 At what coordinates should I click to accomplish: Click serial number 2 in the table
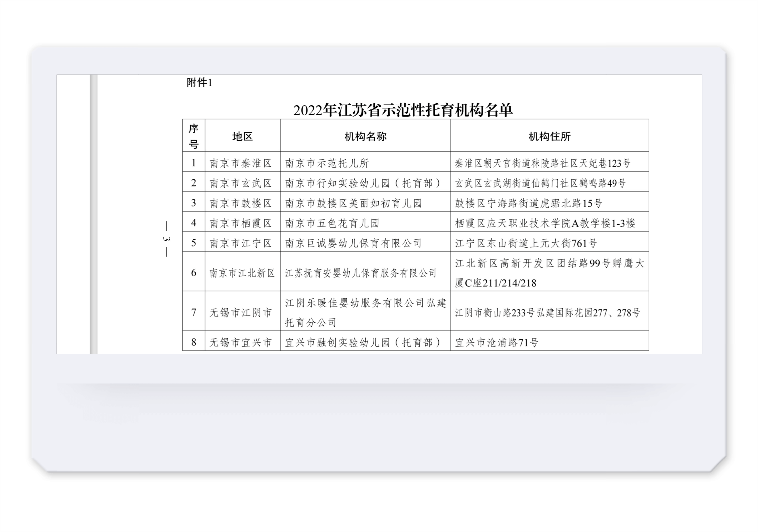pyautogui.click(x=194, y=183)
